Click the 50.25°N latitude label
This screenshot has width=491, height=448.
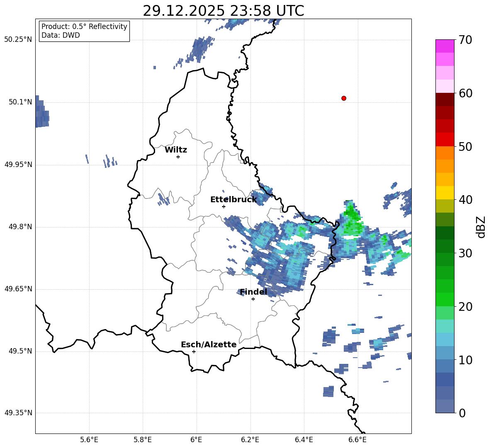tap(18, 40)
